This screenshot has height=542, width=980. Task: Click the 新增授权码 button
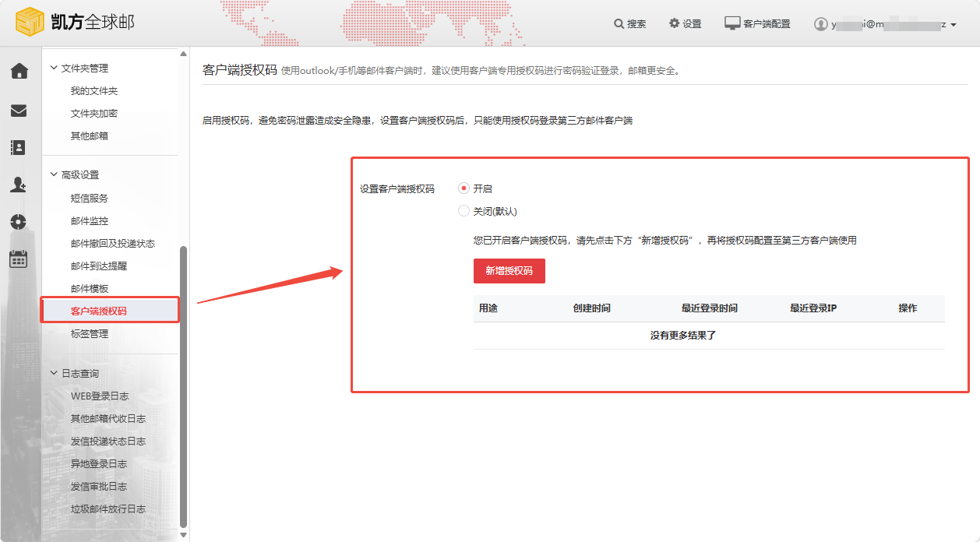[x=509, y=271]
